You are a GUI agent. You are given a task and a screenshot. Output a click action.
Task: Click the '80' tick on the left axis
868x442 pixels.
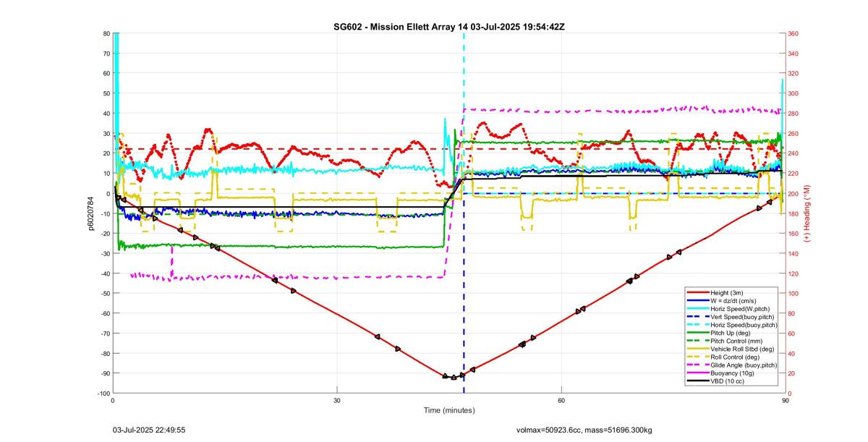[106, 33]
